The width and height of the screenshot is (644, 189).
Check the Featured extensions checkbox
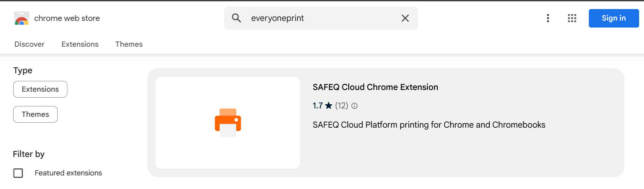click(x=18, y=173)
